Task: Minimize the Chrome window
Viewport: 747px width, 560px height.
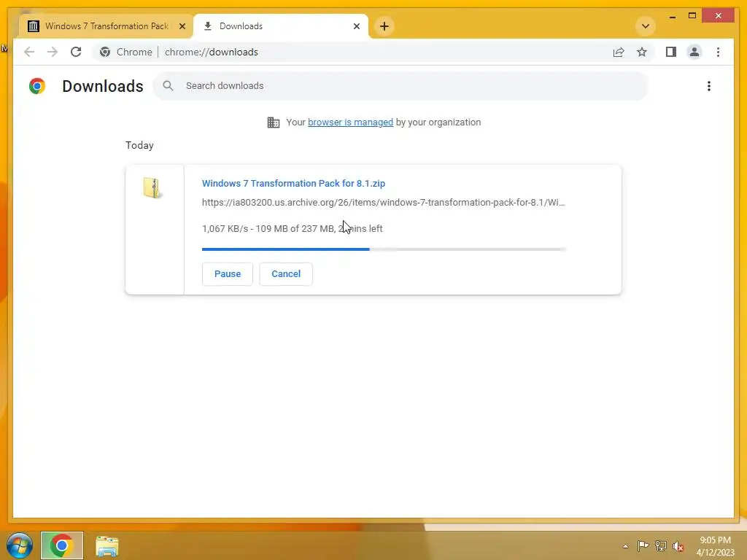Action: (x=672, y=16)
